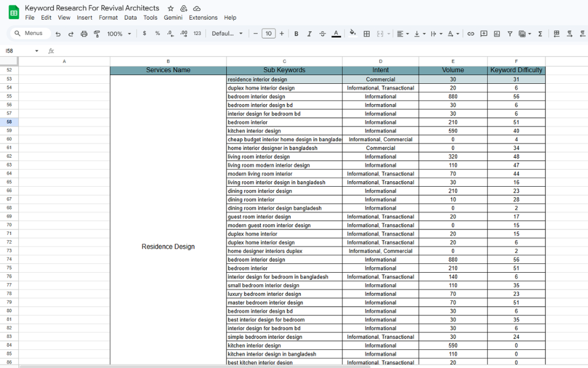Star this document
This screenshot has height=368, width=588.
(171, 9)
